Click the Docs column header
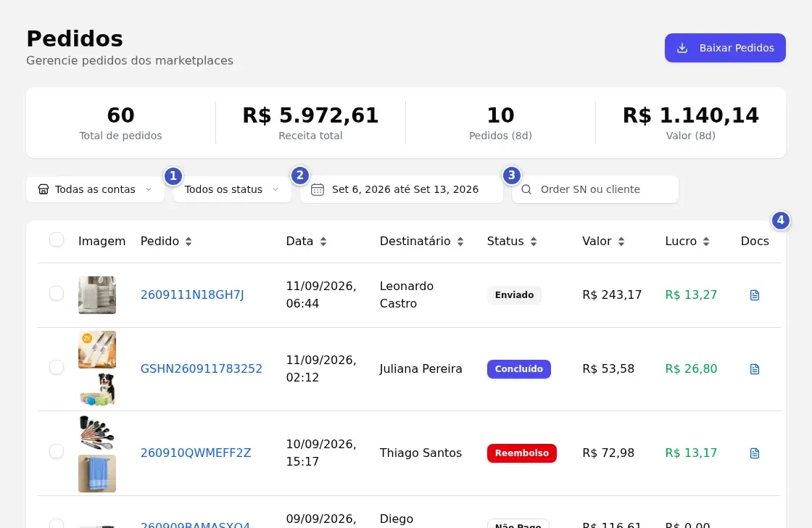This screenshot has height=528, width=812. click(755, 241)
